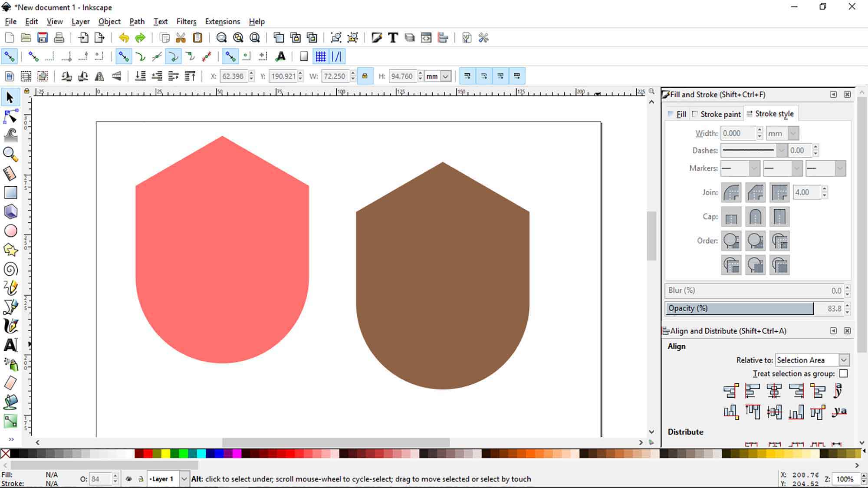Toggle snap to page border
868x488 pixels.
[x=304, y=56]
